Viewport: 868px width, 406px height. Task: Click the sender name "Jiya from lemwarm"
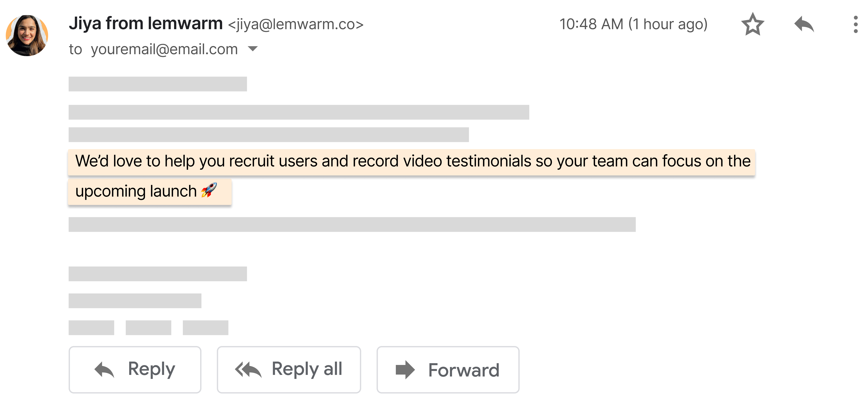pos(146,24)
